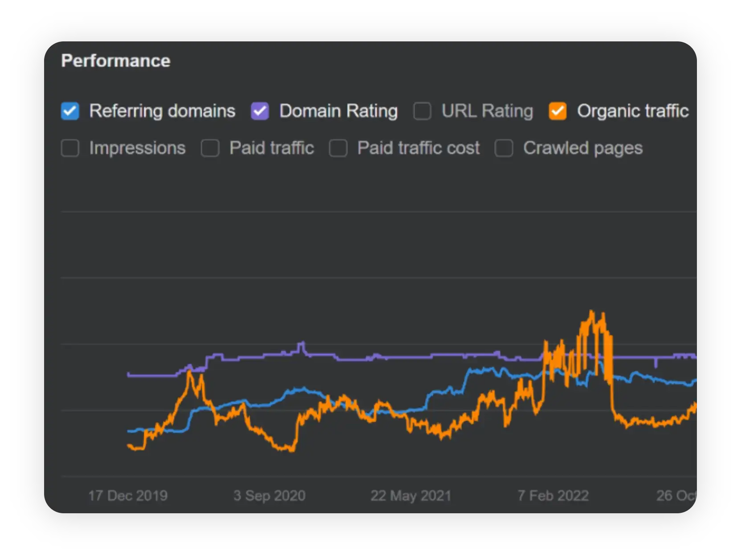Tick the Impressions checkbox
The width and height of the screenshot is (741, 560).
click(70, 148)
